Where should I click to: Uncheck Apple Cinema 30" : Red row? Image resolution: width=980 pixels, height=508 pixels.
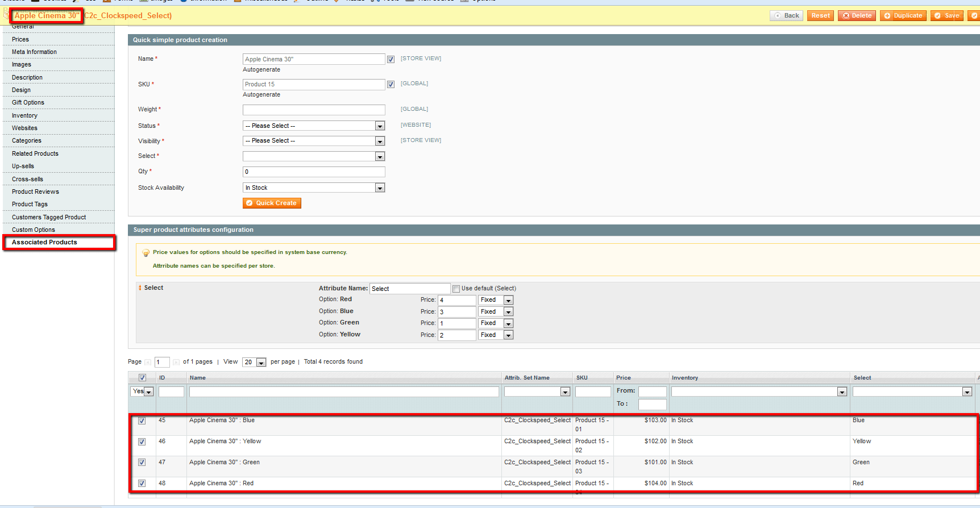click(x=142, y=484)
